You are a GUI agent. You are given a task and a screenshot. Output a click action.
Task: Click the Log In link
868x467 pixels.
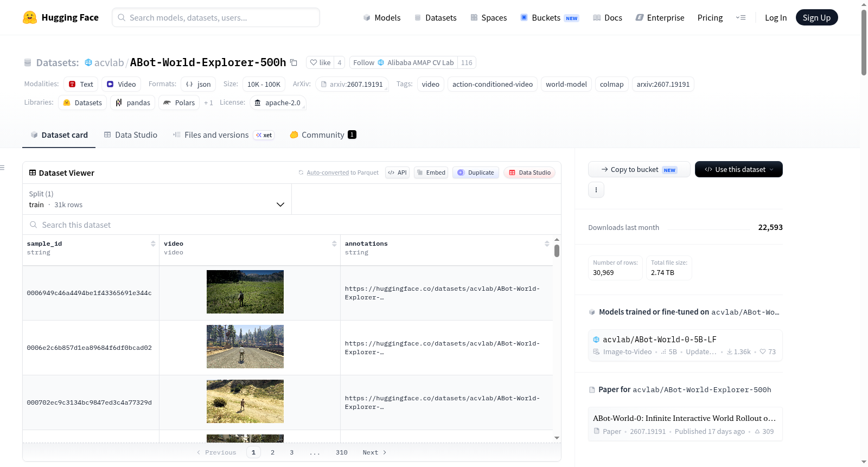pos(776,17)
